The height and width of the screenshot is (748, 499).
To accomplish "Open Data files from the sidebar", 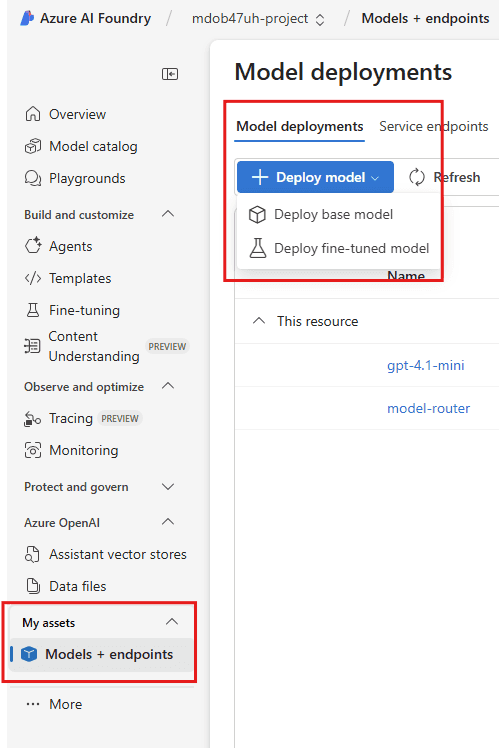I will coord(78,586).
